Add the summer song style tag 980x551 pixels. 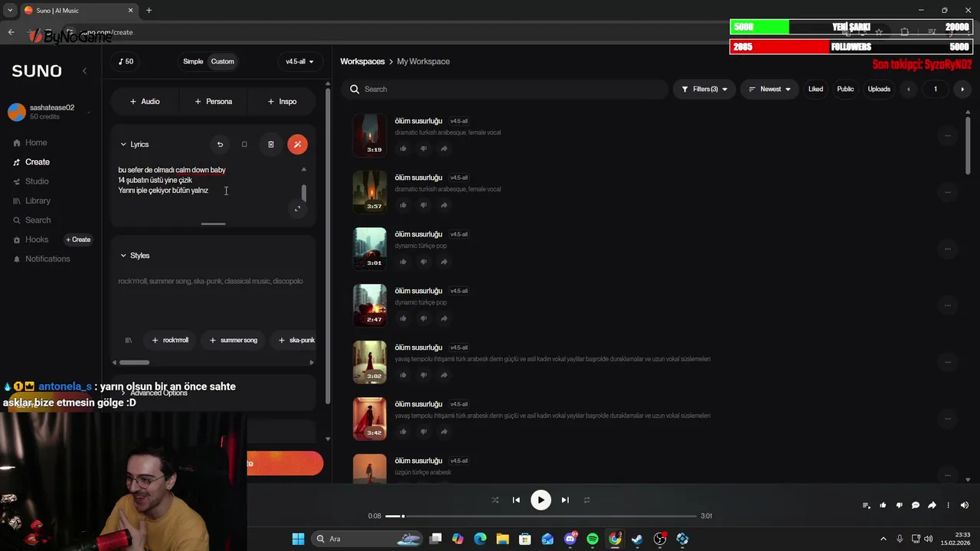(x=234, y=340)
